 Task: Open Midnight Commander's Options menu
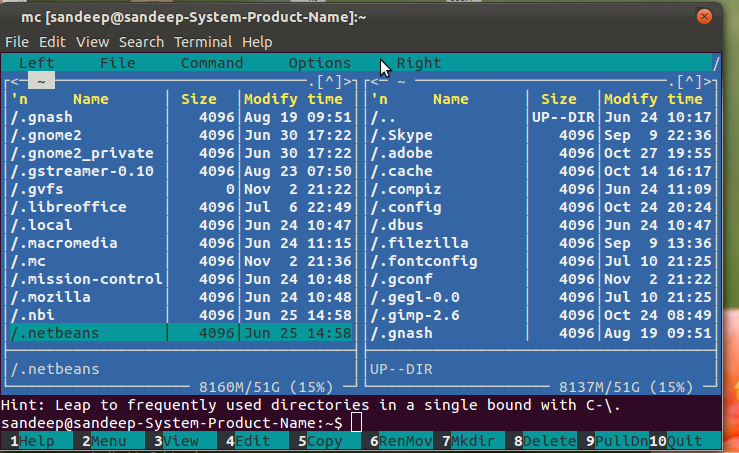click(x=320, y=63)
